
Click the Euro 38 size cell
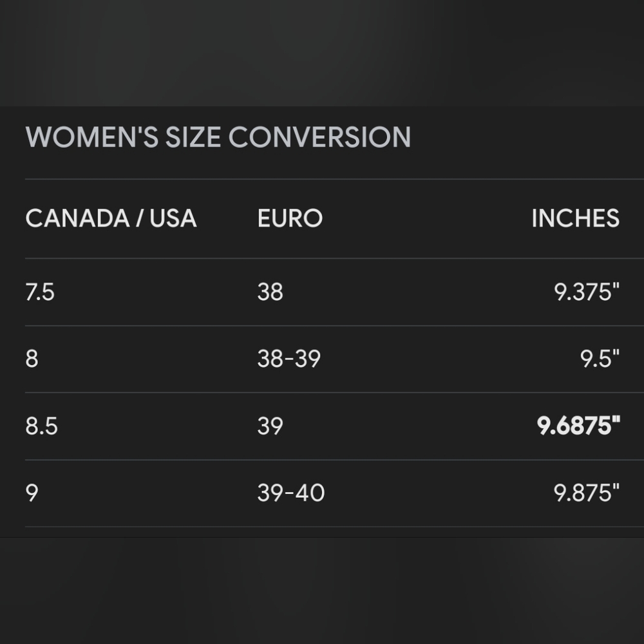point(270,292)
